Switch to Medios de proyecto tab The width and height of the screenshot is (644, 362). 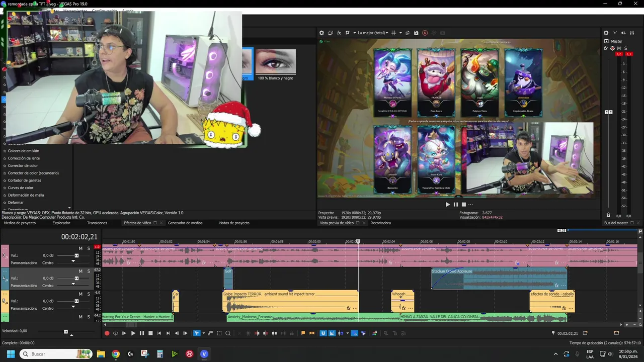[20, 223]
